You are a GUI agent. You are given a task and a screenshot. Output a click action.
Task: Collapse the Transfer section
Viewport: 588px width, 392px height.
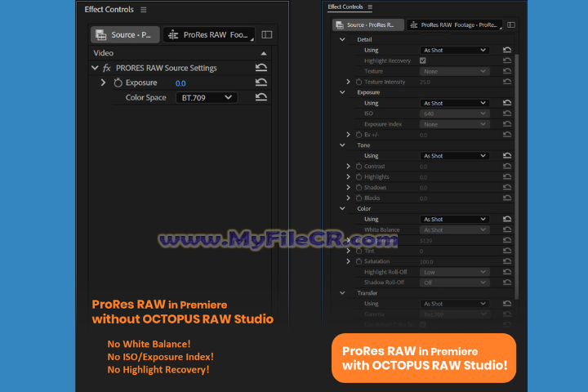pos(342,292)
